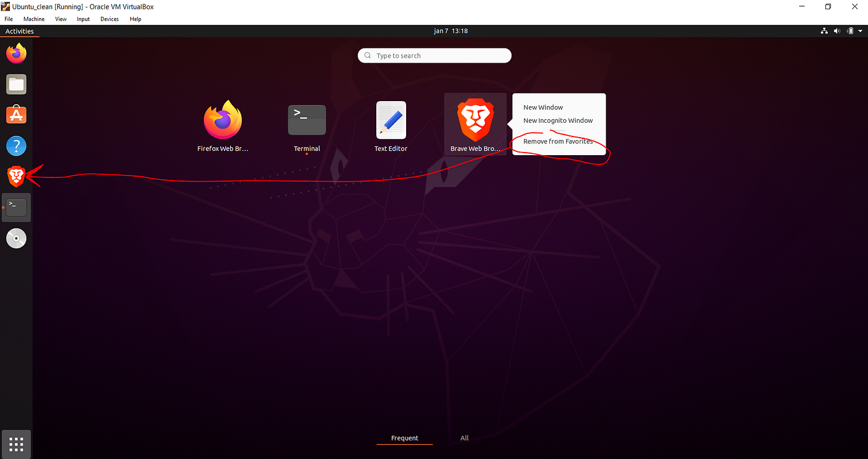Image resolution: width=868 pixels, height=459 pixels.
Task: Open the clock showing jan 7 13:18
Action: [451, 31]
